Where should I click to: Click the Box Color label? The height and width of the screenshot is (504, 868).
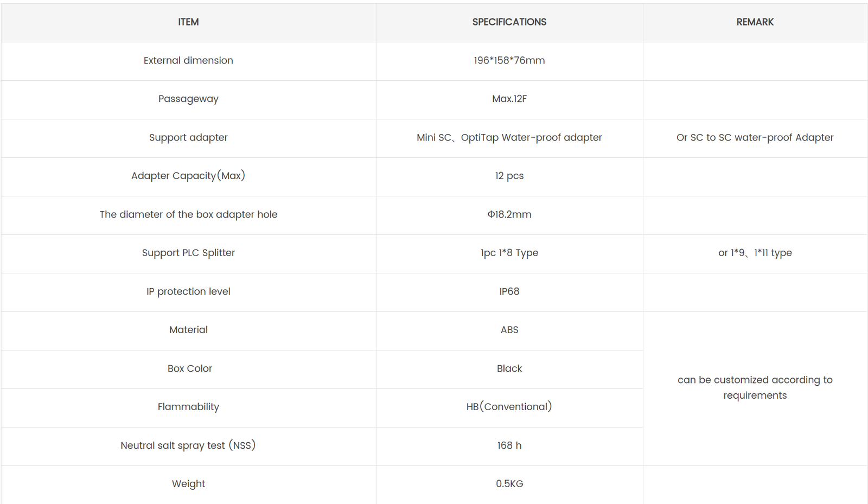tap(189, 369)
